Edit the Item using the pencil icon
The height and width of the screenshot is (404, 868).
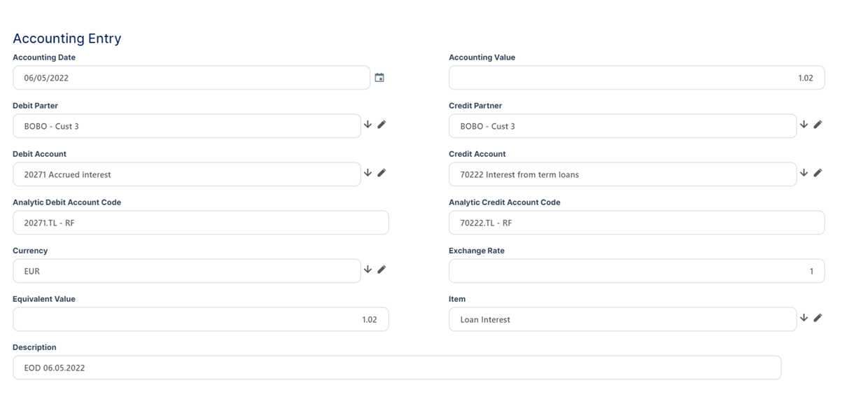click(x=818, y=318)
